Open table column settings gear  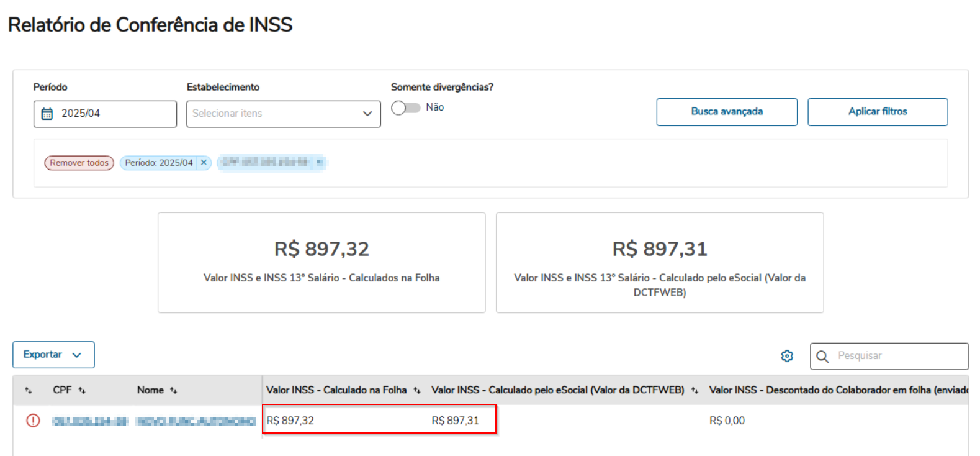pos(787,356)
